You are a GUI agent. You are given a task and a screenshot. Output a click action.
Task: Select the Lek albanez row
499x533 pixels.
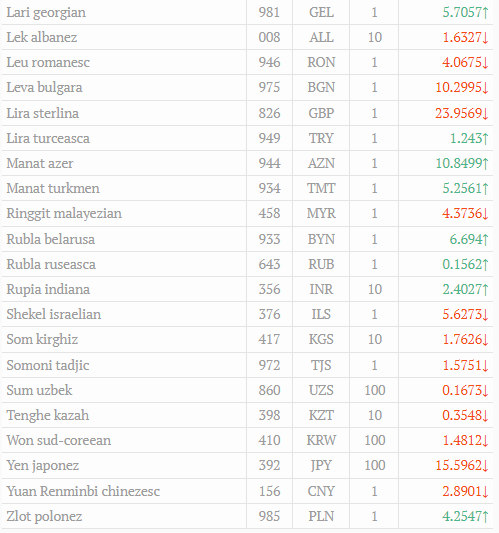coord(247,37)
